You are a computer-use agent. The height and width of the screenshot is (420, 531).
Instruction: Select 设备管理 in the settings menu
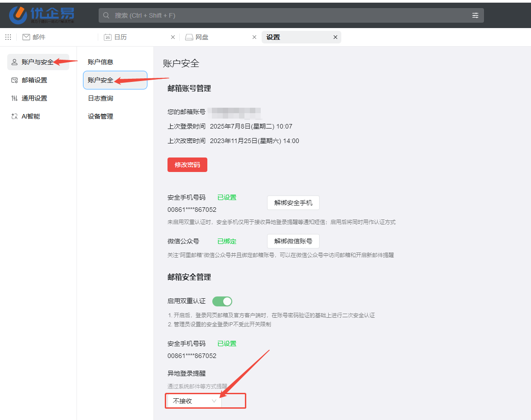(100, 116)
